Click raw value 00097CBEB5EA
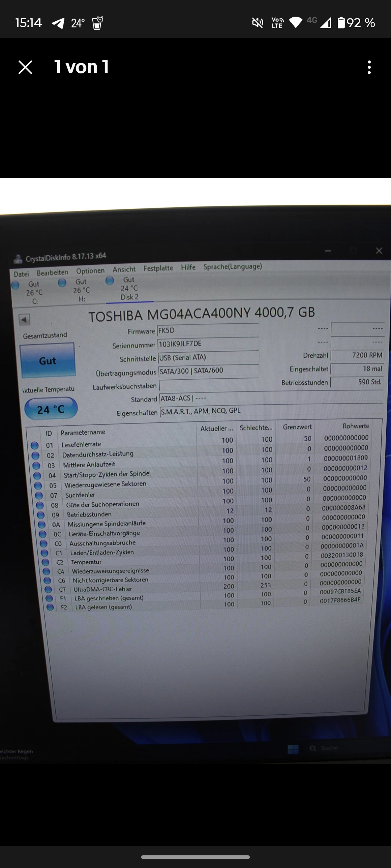 [340, 591]
